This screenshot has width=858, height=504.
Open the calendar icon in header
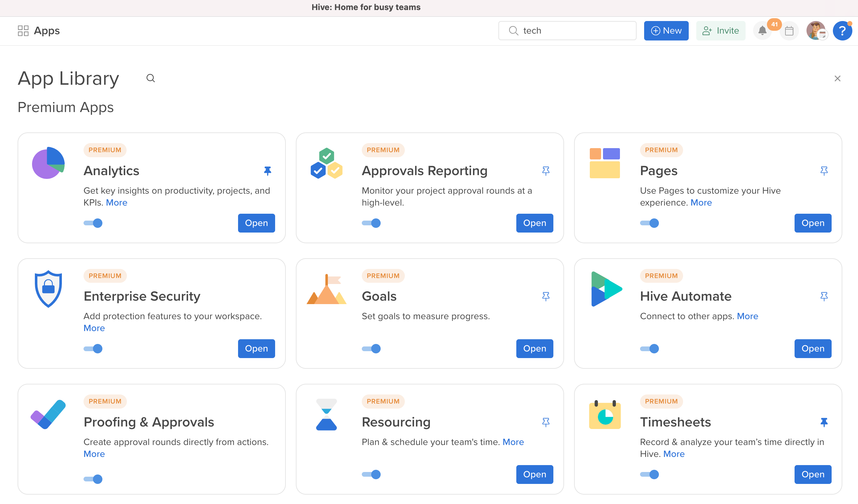tap(789, 31)
